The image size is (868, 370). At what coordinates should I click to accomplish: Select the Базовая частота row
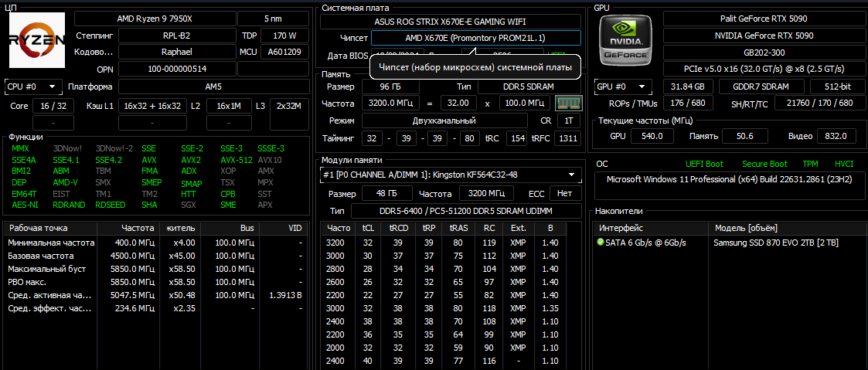click(x=155, y=256)
